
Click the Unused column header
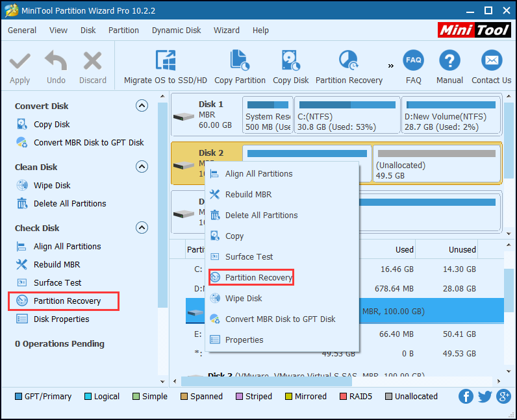[462, 249]
